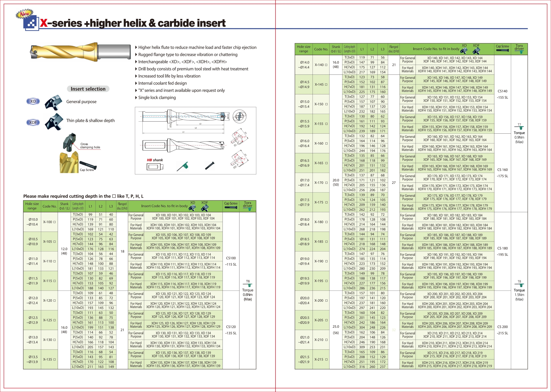
Task: Click the Cap Screw image beside drill tip
Action: [88, 165]
